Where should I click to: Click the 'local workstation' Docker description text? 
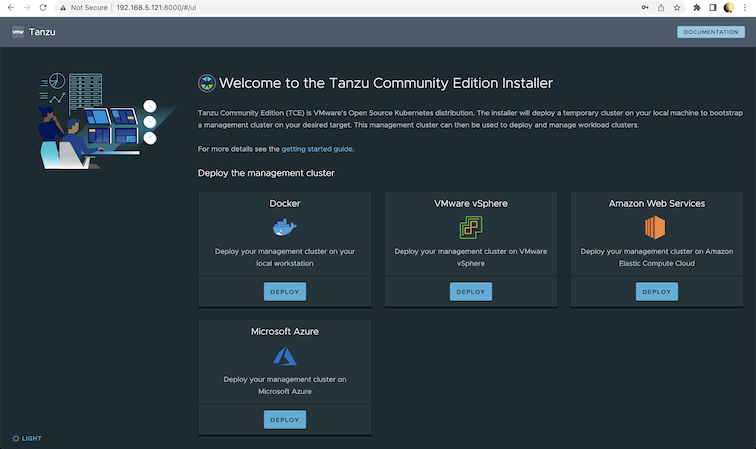(284, 263)
